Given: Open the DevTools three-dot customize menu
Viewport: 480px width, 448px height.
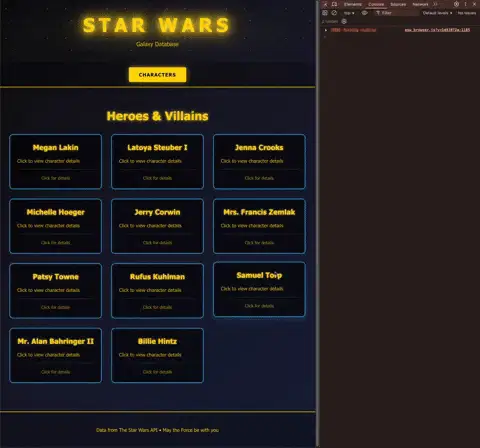Looking at the screenshot, I should (x=465, y=4).
